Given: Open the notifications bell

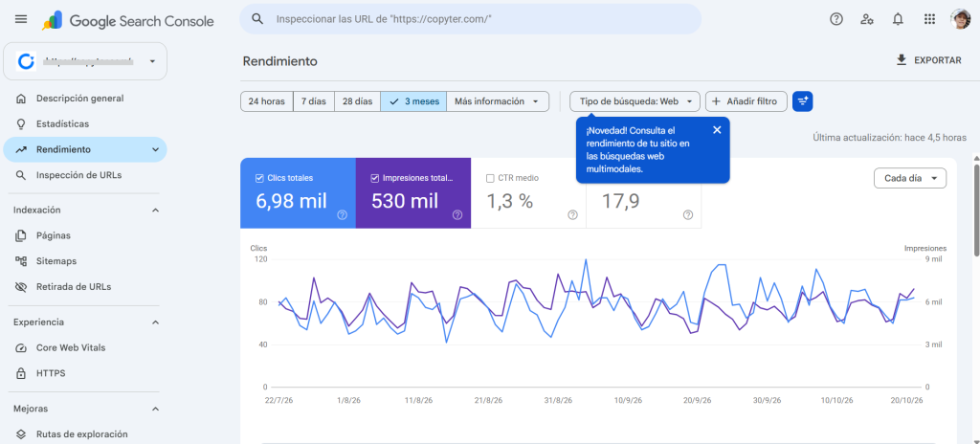Looking at the screenshot, I should click(898, 19).
